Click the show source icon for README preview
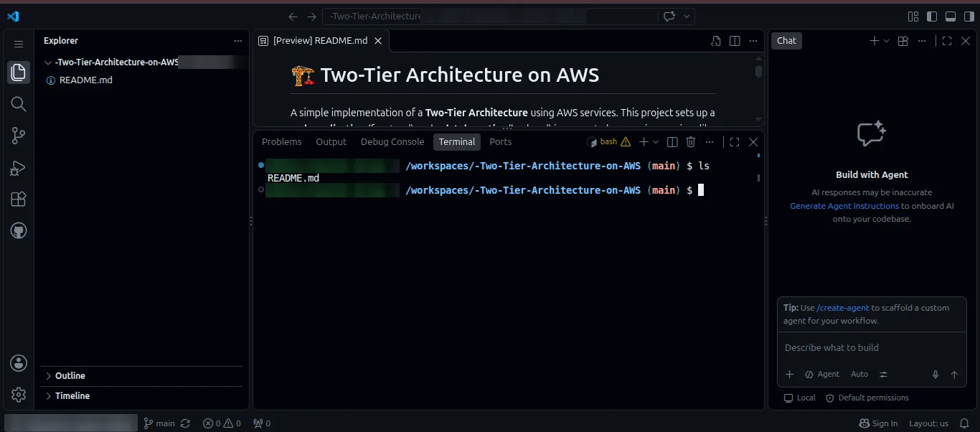 (x=716, y=41)
